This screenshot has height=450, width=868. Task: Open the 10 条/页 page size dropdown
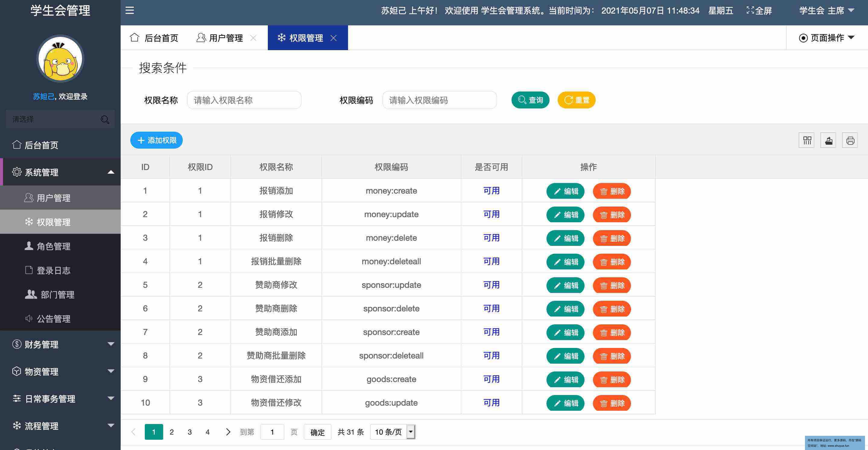pyautogui.click(x=393, y=432)
